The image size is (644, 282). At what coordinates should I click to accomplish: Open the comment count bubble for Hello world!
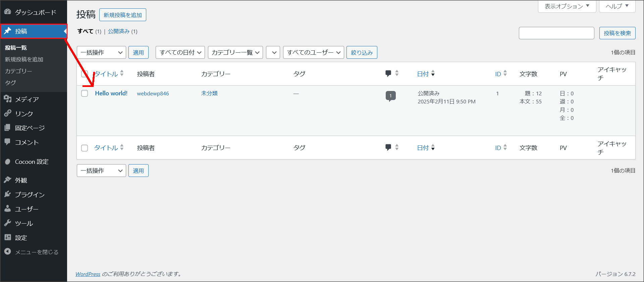390,96
